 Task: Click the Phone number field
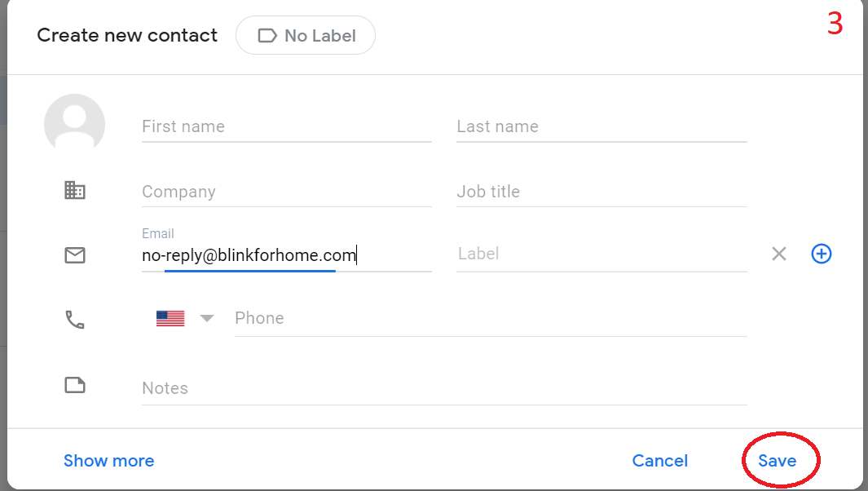coord(489,318)
